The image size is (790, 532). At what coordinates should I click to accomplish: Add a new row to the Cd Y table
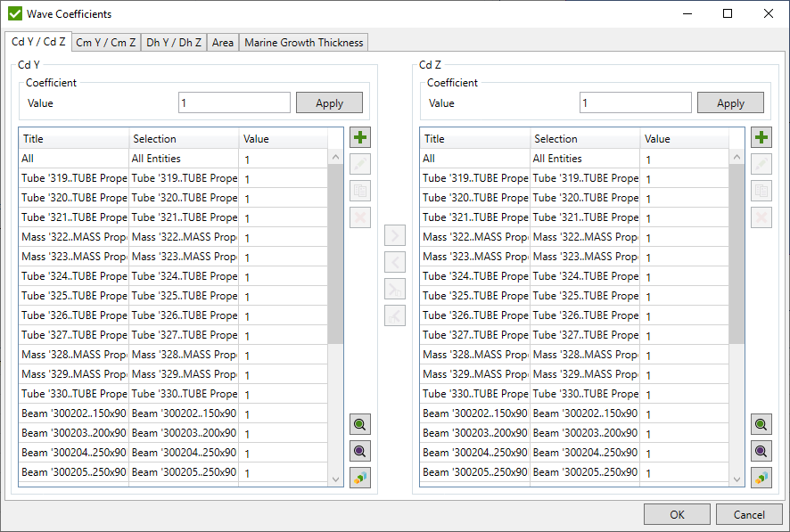(359, 137)
